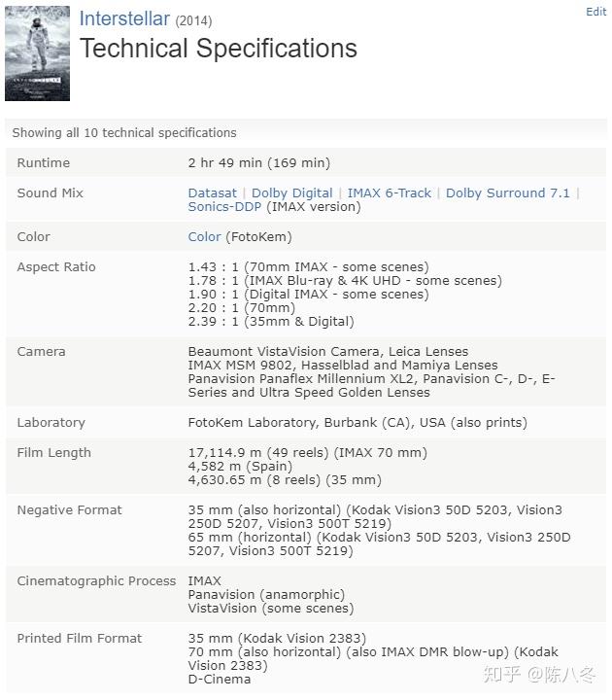Open the Interstellar title link
The image size is (612, 700).
(124, 18)
